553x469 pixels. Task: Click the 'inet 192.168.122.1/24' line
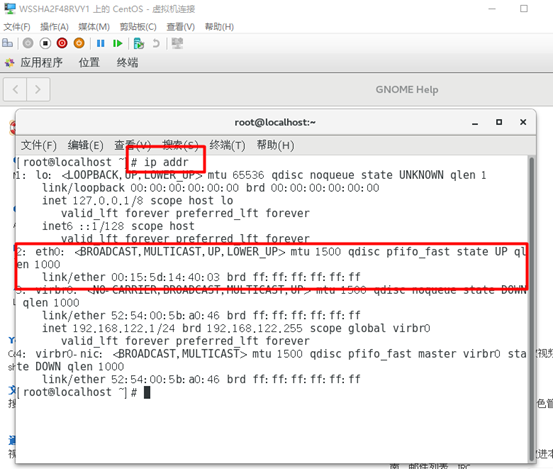click(236, 328)
